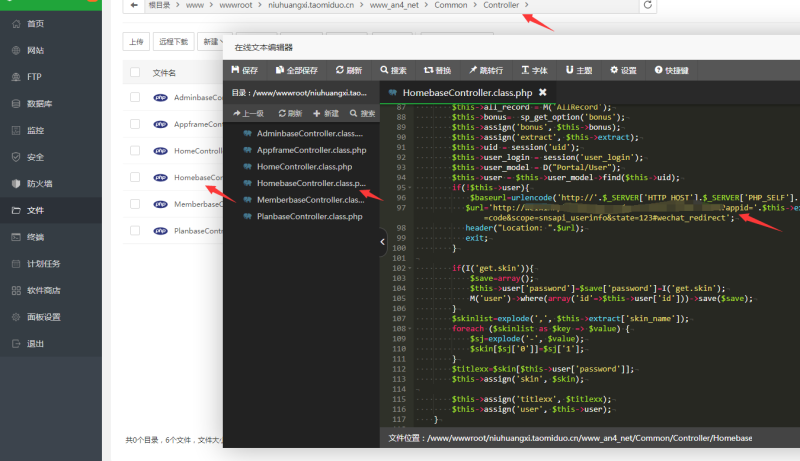Image resolution: width=800 pixels, height=461 pixels.
Task: Go to 网站 websites section
Action: point(35,50)
